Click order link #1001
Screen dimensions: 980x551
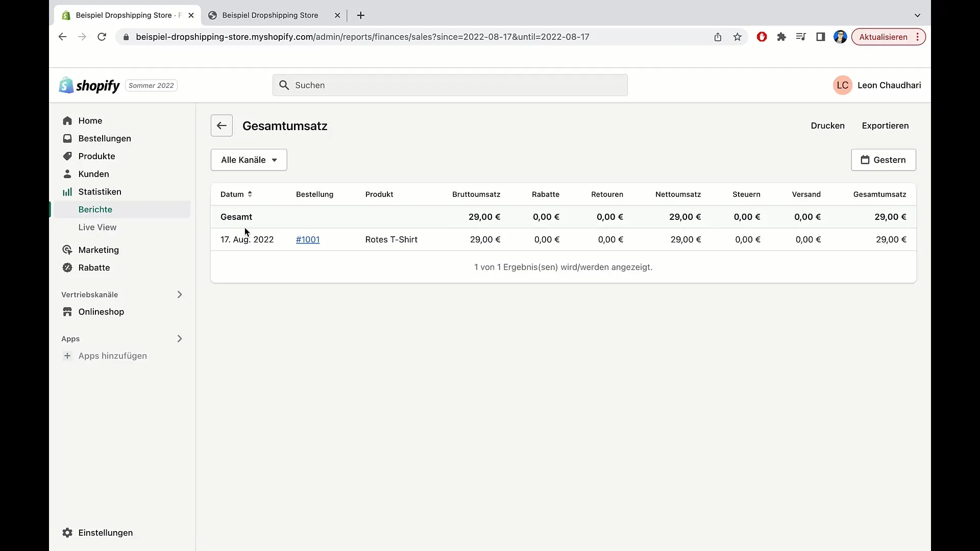pos(308,239)
